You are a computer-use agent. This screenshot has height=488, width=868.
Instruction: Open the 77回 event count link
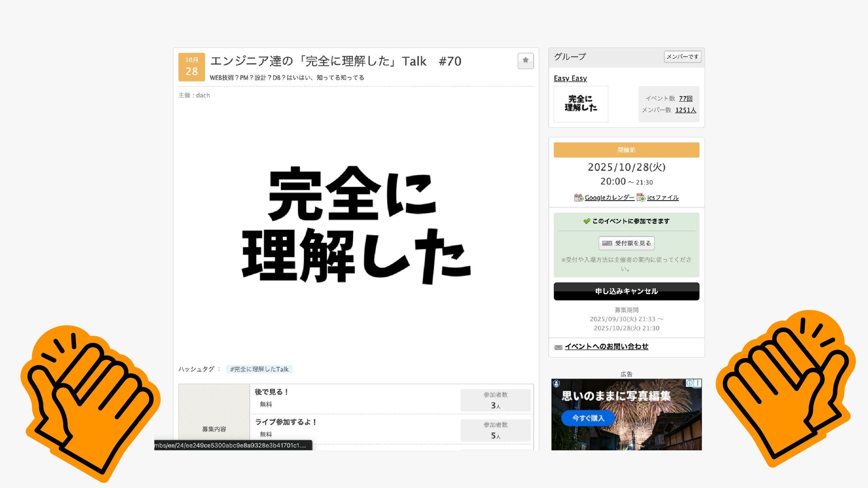[685, 99]
